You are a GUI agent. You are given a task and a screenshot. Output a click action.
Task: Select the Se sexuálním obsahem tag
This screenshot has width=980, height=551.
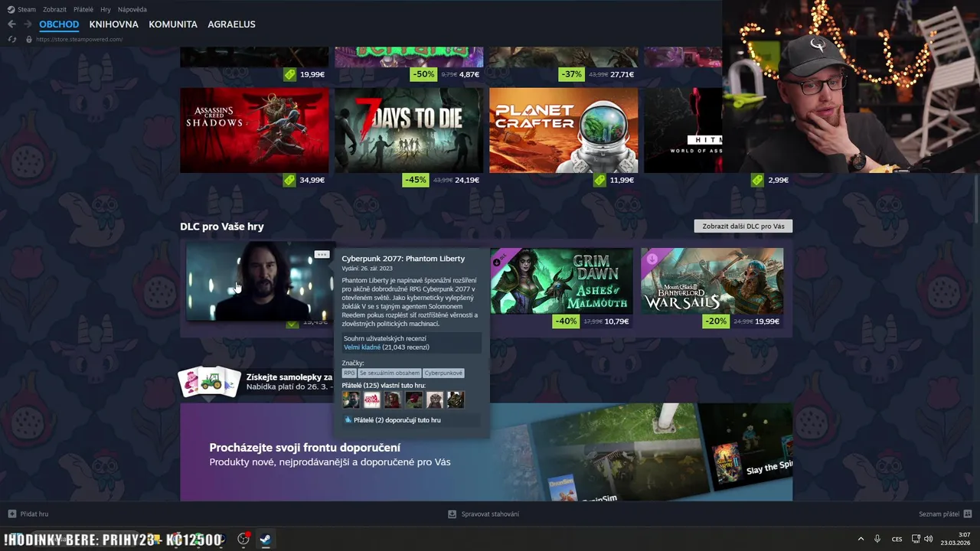[390, 373]
